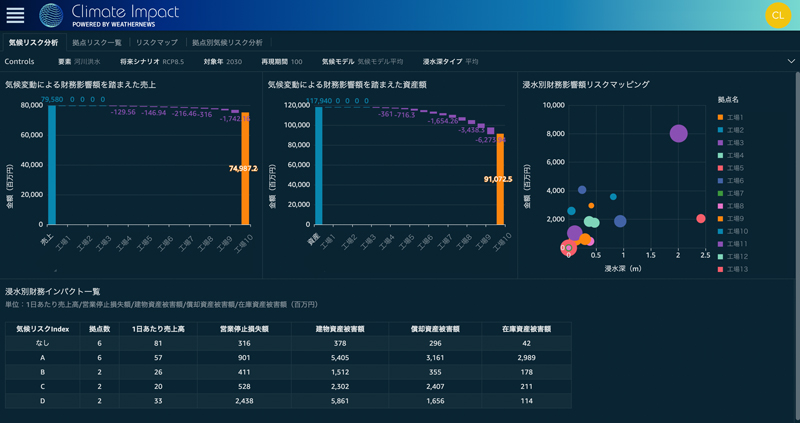
Task: Open the hamburger navigation menu
Action: coord(15,16)
